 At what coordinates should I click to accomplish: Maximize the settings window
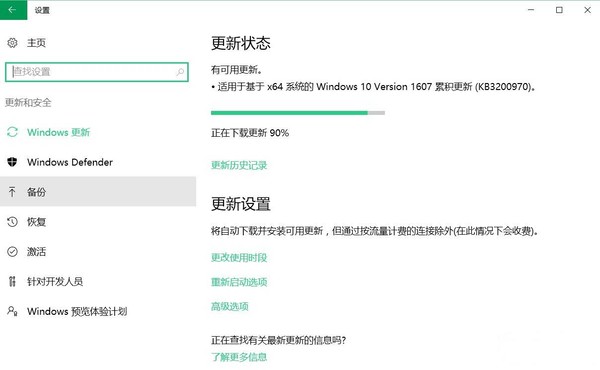pos(559,10)
